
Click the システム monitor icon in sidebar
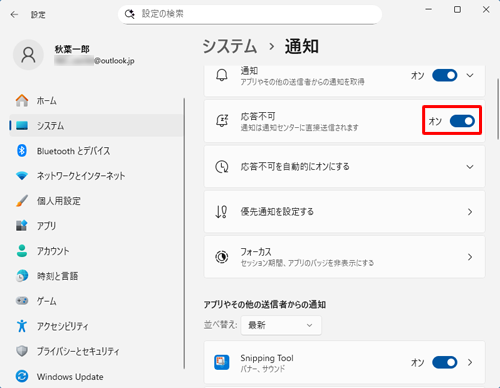[22, 126]
